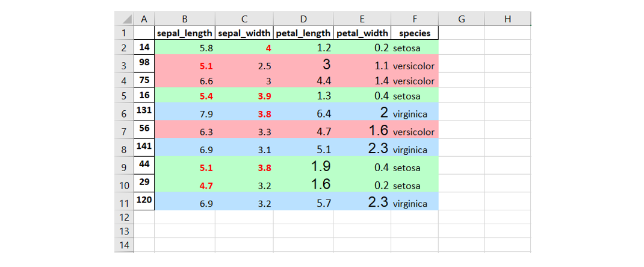Select row 1 header
The width and height of the screenshot is (644, 267).
(x=123, y=33)
